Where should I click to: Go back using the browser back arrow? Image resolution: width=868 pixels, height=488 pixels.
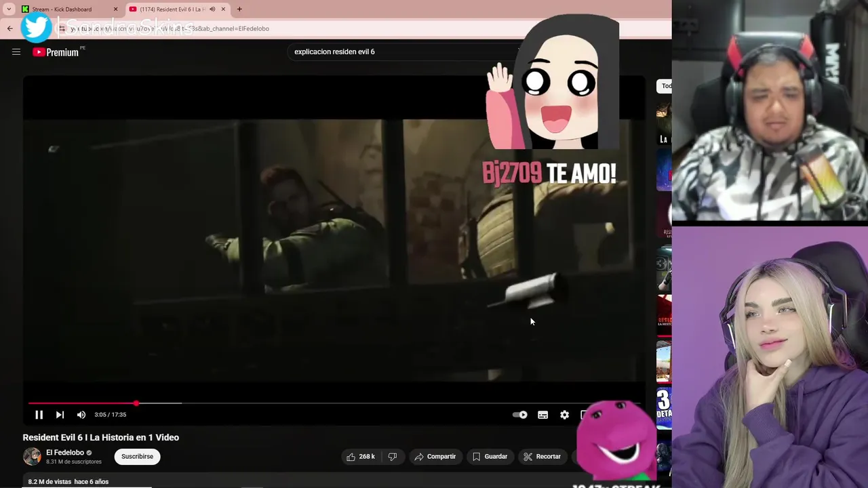[9, 28]
